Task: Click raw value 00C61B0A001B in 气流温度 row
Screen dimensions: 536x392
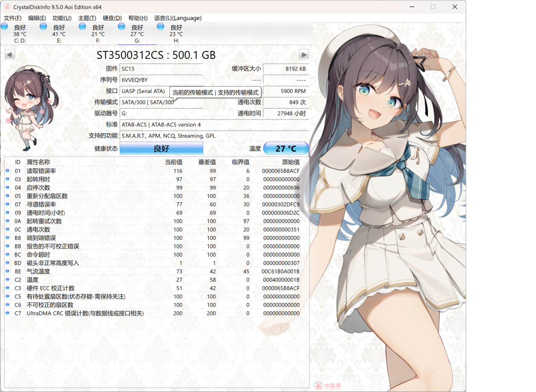Action: pos(281,271)
